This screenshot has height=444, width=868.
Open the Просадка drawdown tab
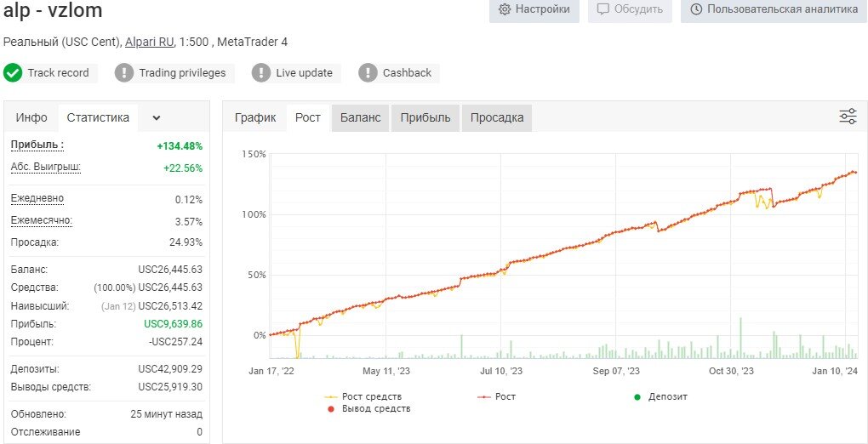[x=497, y=118]
